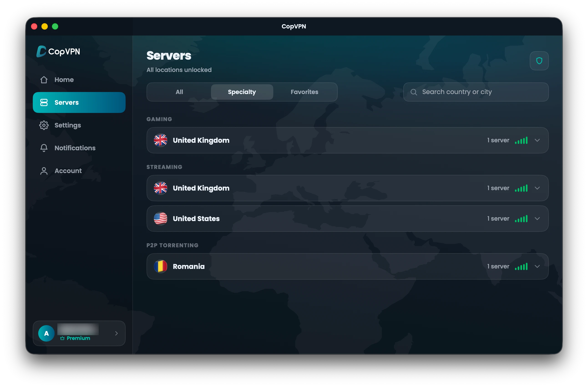Click the STREAMING section header
Screen dimensions: 588x388
pos(164,167)
